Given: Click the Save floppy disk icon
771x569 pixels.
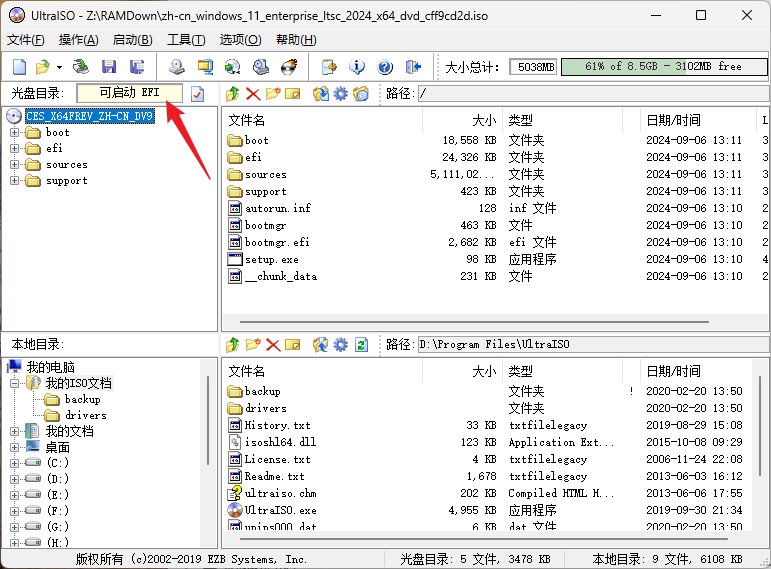Looking at the screenshot, I should (x=109, y=66).
